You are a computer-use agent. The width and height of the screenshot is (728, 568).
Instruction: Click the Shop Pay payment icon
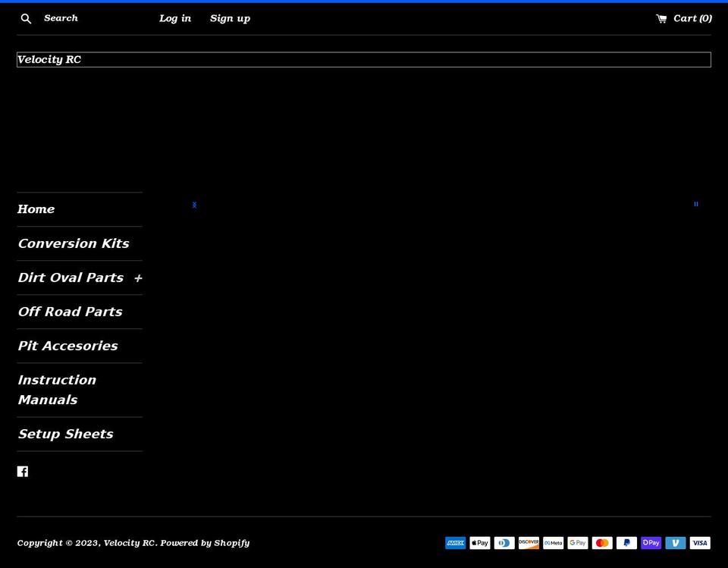click(651, 543)
